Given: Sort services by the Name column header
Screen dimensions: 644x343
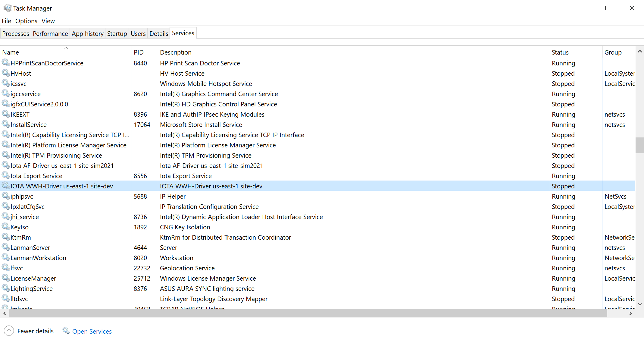Looking at the screenshot, I should [x=66, y=52].
